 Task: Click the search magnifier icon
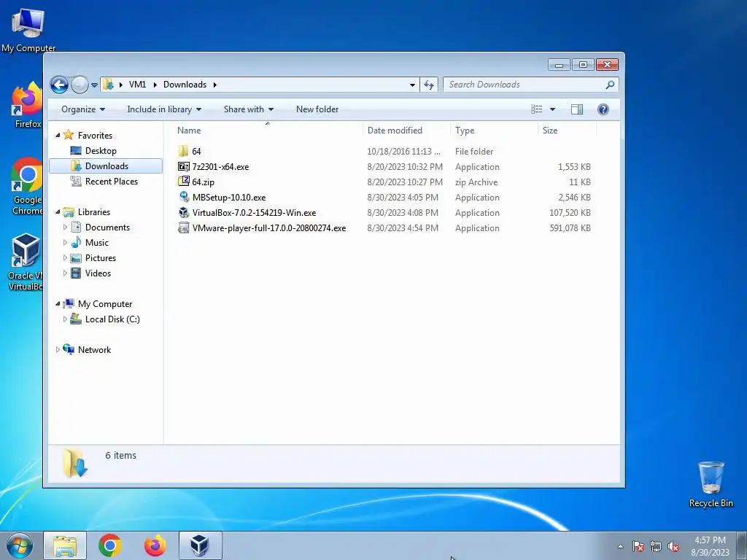coord(610,85)
